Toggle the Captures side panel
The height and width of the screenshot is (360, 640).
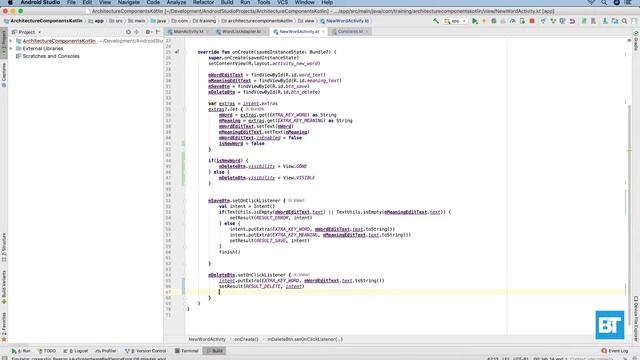pyautogui.click(x=4, y=75)
